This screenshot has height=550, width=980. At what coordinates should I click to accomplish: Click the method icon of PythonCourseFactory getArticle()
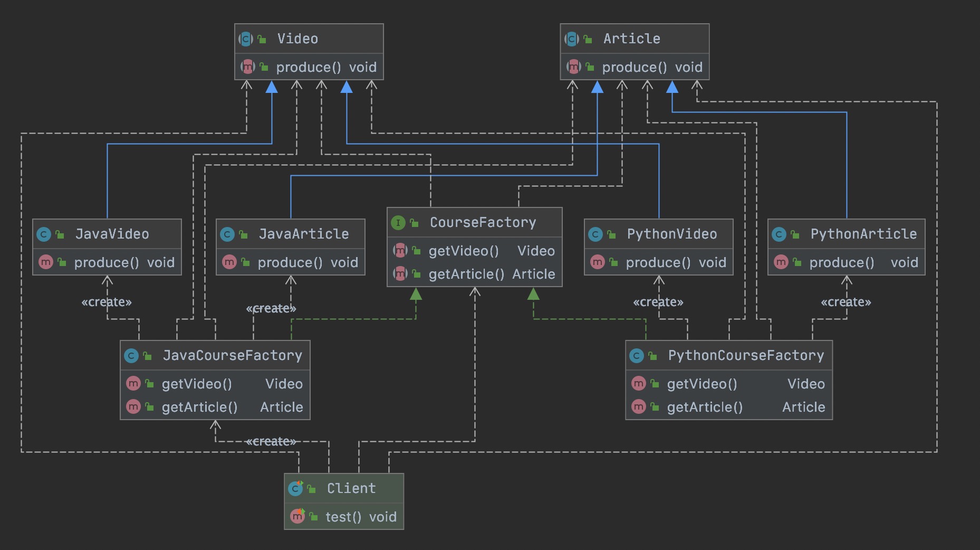click(639, 407)
